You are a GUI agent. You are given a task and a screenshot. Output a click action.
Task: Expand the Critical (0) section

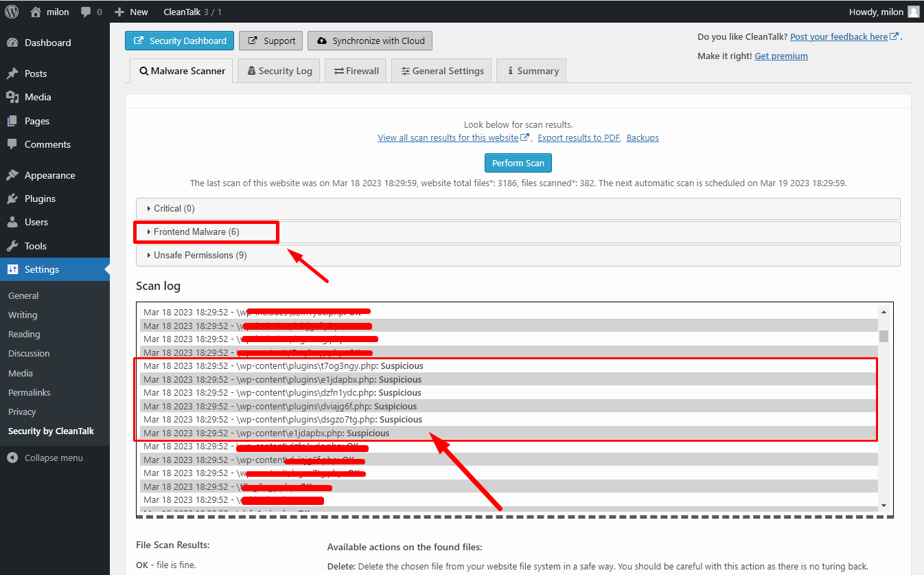pyautogui.click(x=518, y=208)
